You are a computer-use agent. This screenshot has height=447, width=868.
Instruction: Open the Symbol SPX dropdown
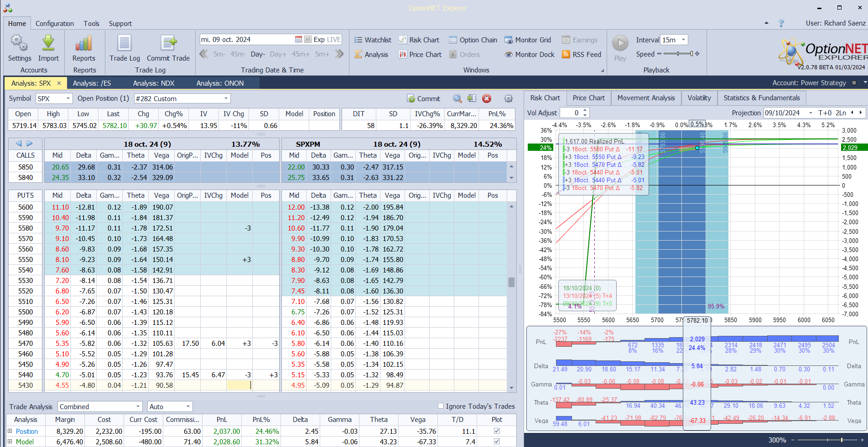[68, 98]
